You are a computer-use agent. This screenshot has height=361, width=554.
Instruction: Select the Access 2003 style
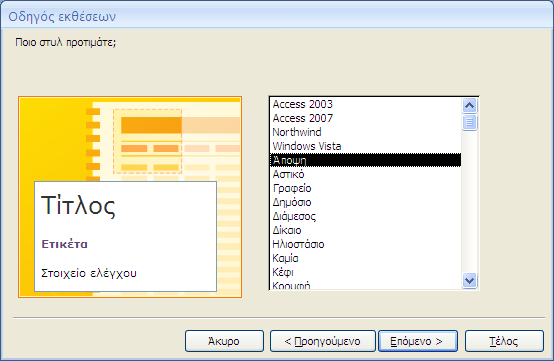(365, 104)
